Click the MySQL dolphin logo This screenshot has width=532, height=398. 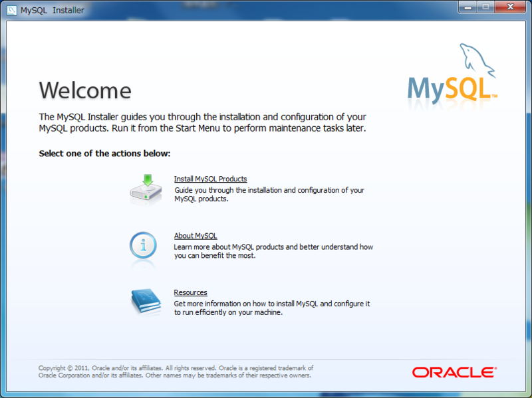tap(453, 73)
